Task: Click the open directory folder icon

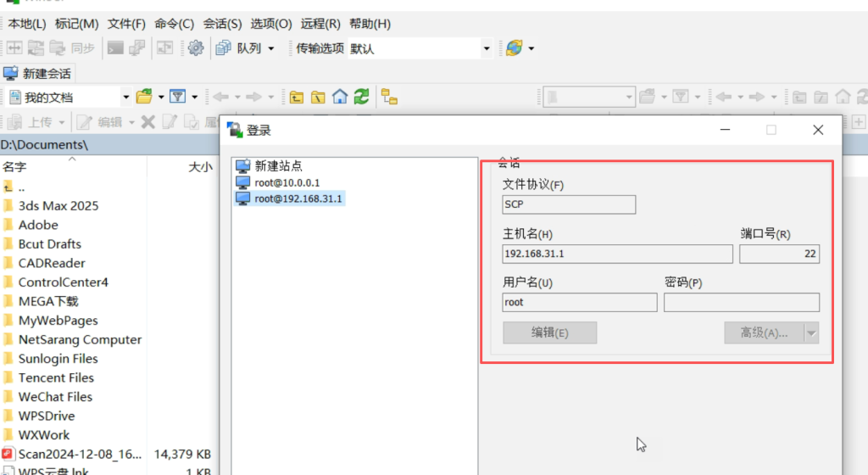Action: [x=144, y=97]
